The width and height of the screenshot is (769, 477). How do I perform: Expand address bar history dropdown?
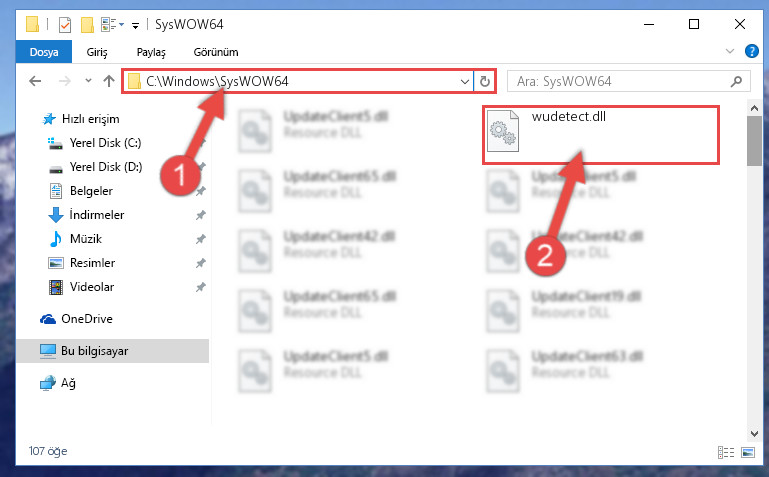click(464, 81)
